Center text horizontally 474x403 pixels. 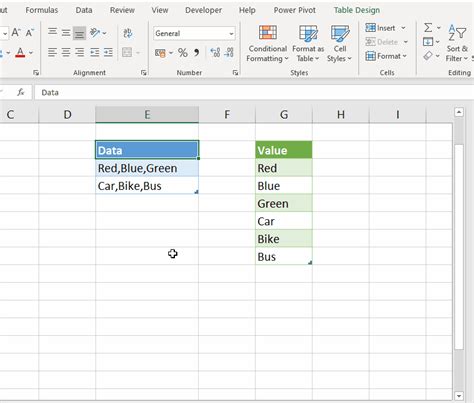pos(66,52)
